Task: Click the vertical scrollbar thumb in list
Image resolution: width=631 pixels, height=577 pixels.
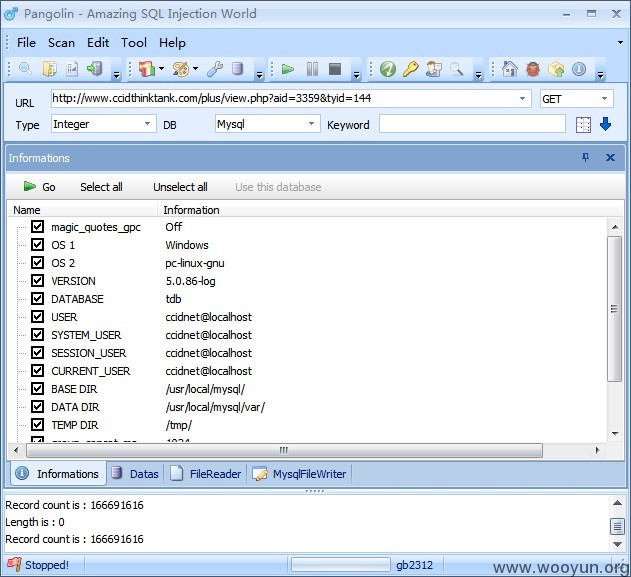Action: tap(615, 309)
